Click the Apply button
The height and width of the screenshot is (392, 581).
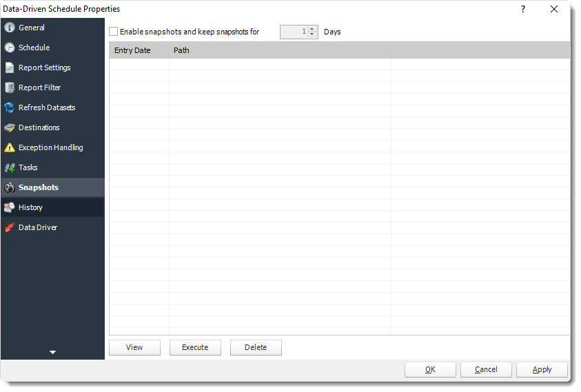pyautogui.click(x=542, y=369)
